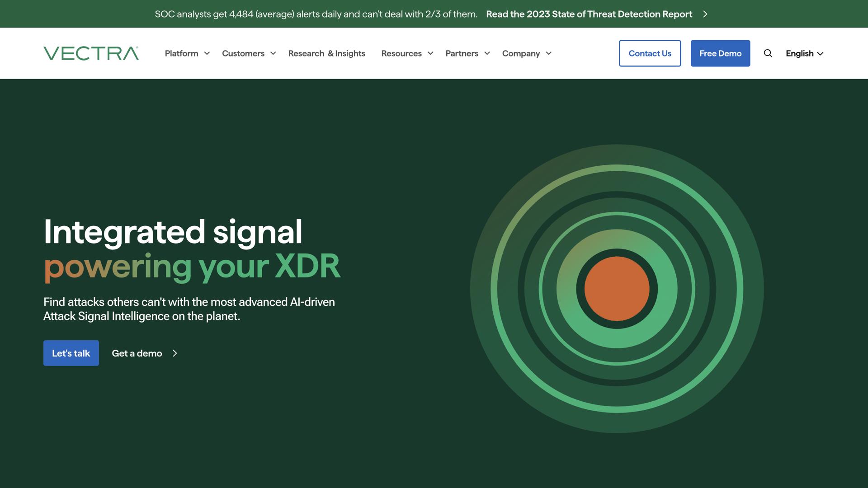The height and width of the screenshot is (488, 868).
Task: Open the Customers menu label
Action: tap(243, 53)
